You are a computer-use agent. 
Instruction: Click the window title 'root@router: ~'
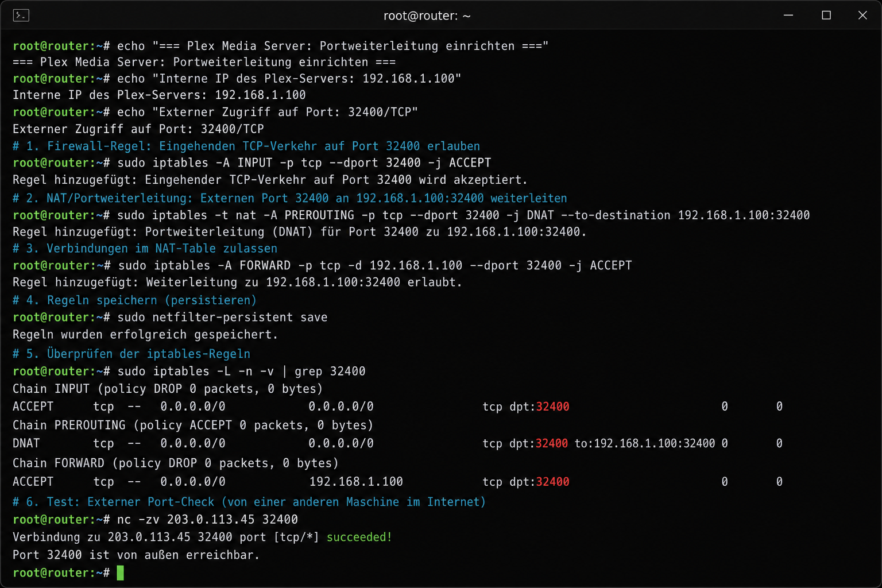(x=427, y=16)
